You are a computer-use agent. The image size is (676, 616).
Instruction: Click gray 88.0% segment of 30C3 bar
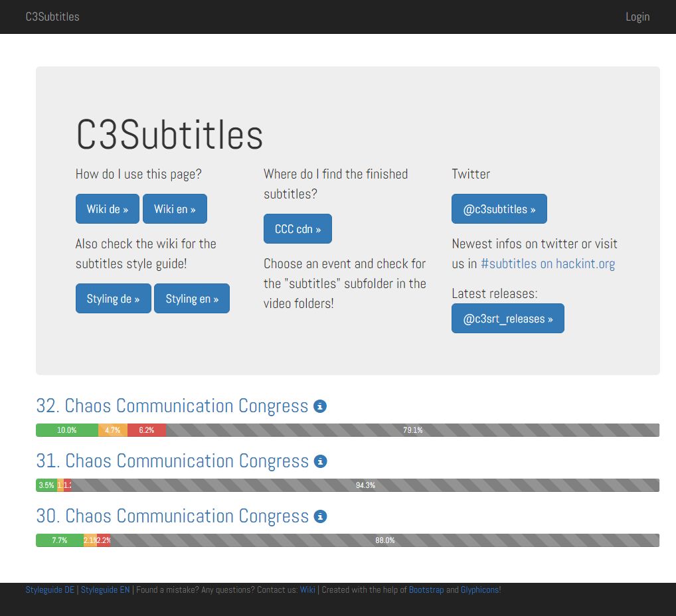pyautogui.click(x=385, y=540)
